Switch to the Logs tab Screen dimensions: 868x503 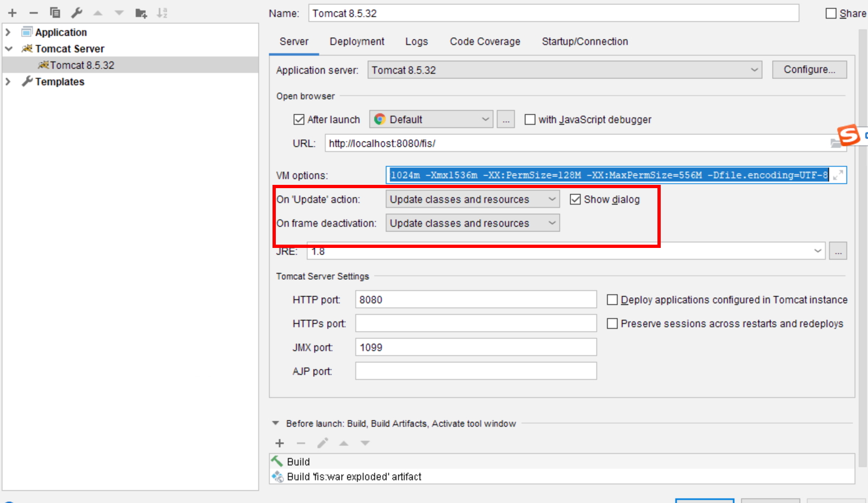click(417, 42)
